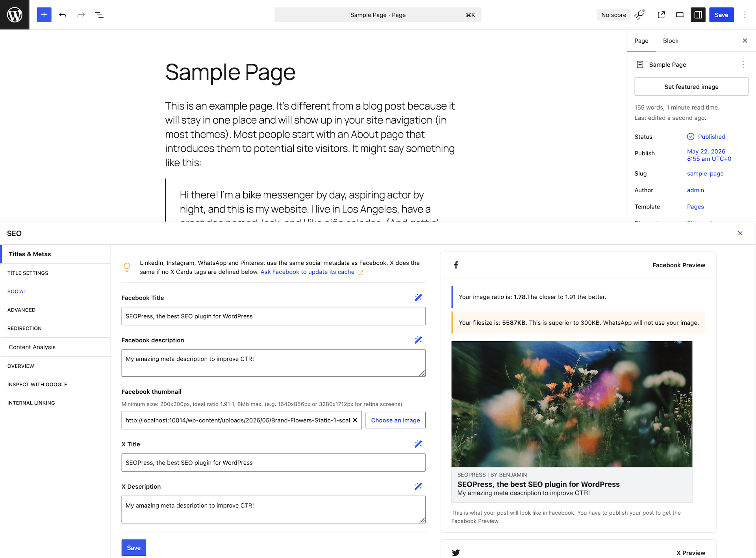Image resolution: width=756 pixels, height=558 pixels.
Task: Toggle the block inserter plus button
Action: pos(44,15)
